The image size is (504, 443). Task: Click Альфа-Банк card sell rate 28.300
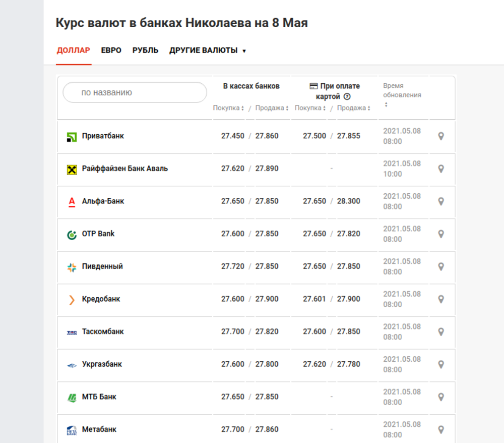click(x=348, y=201)
